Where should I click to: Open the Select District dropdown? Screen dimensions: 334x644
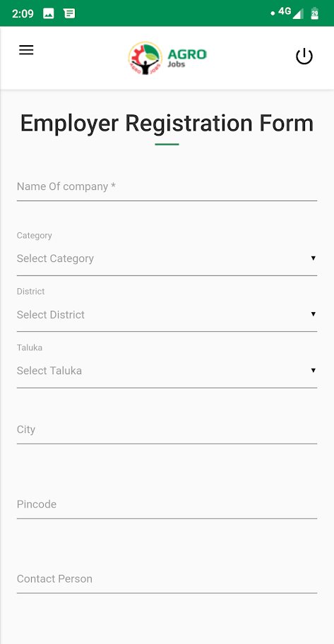tap(167, 315)
